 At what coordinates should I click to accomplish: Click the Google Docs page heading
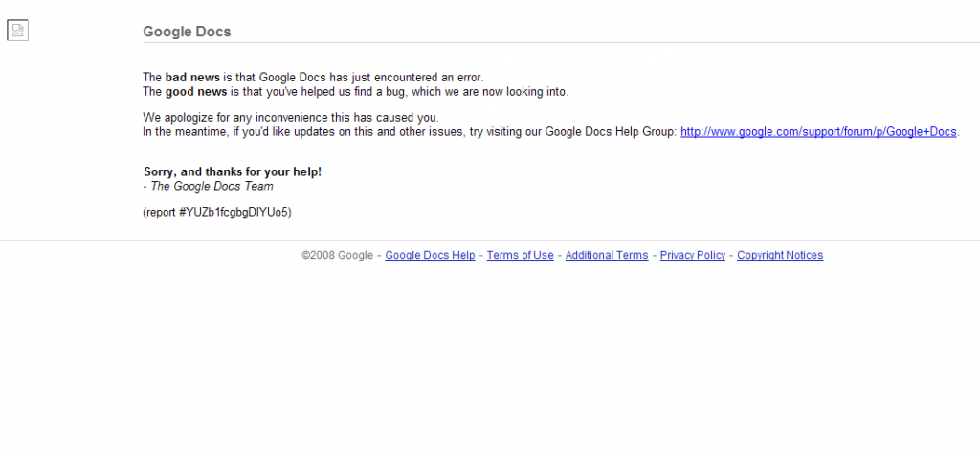click(187, 32)
